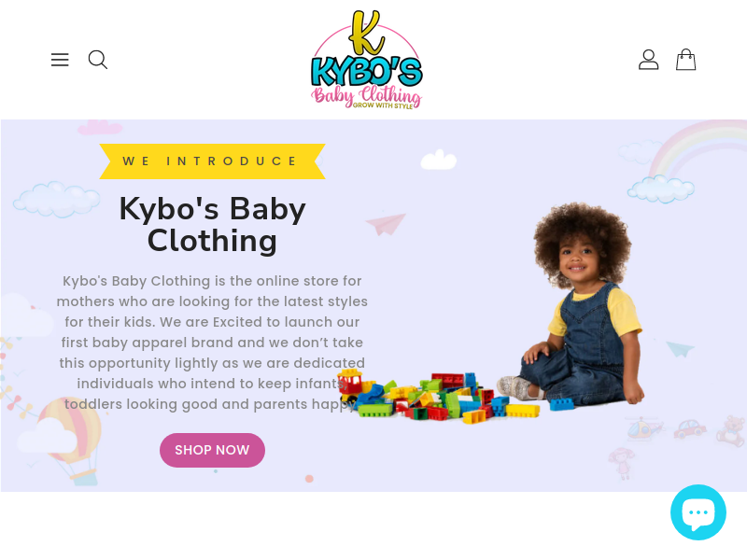Viewport: 747px width, 560px height.
Task: Click the small red toy car drawing
Action: pyautogui.click(x=690, y=428)
